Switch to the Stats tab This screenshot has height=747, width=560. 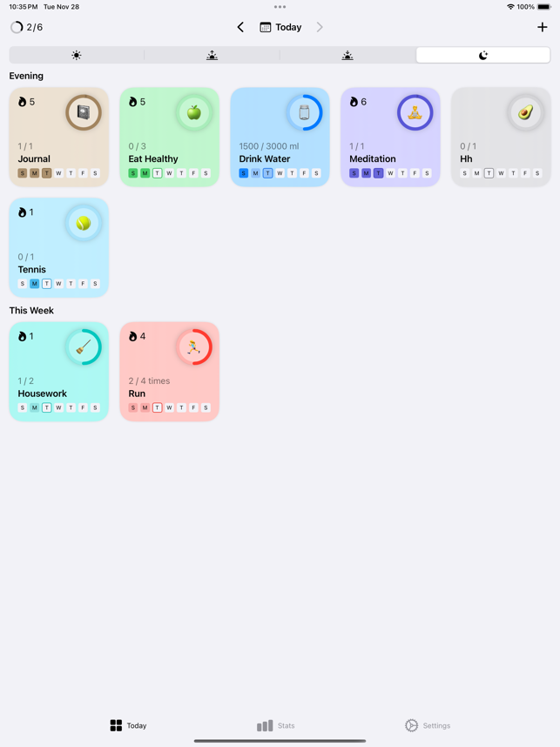(276, 725)
